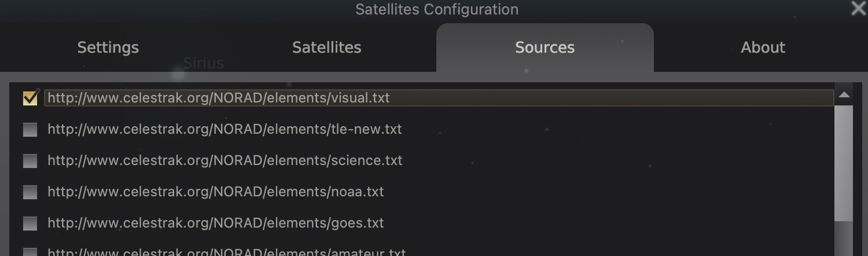Image resolution: width=868 pixels, height=256 pixels.
Task: Enable the tle-new.txt source checkbox
Action: [30, 130]
